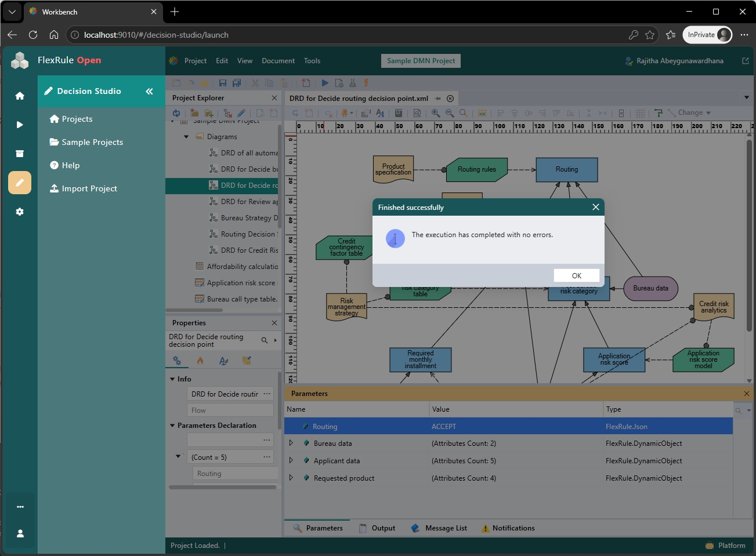Screen dimensions: 756x556
Task: Click the Zoom In magnifier icon
Action: [x=436, y=113]
